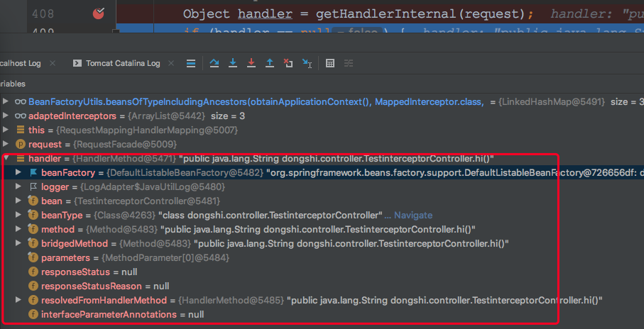Expand the BeanFactoryUtils watch entry

6,101
